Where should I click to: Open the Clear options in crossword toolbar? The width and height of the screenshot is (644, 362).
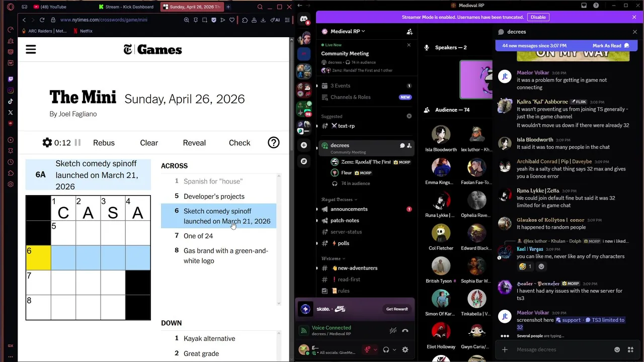click(149, 143)
